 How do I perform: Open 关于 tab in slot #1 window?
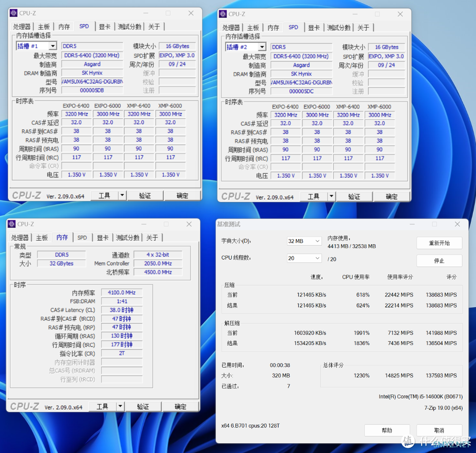coord(154,27)
